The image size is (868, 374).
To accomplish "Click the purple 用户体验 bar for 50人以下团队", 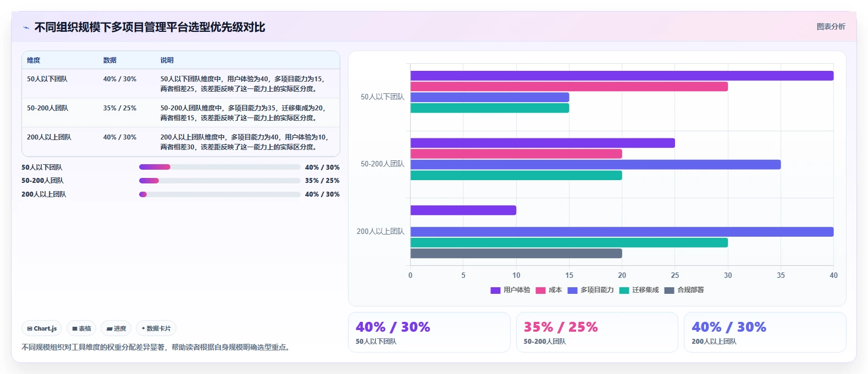I will [622, 76].
